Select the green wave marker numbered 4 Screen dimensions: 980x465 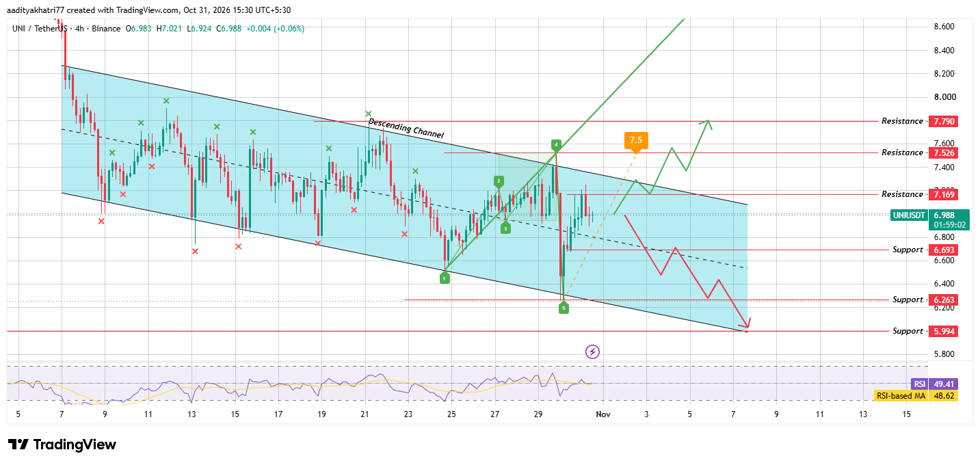click(557, 145)
